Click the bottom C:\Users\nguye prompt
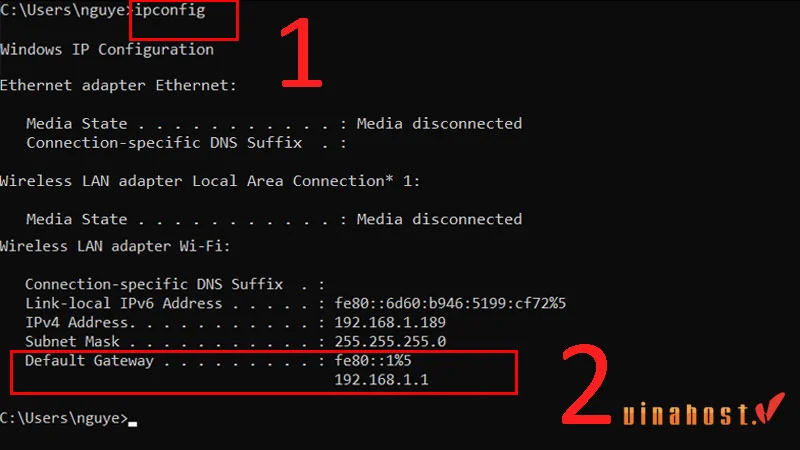800x450 pixels. pos(64,418)
